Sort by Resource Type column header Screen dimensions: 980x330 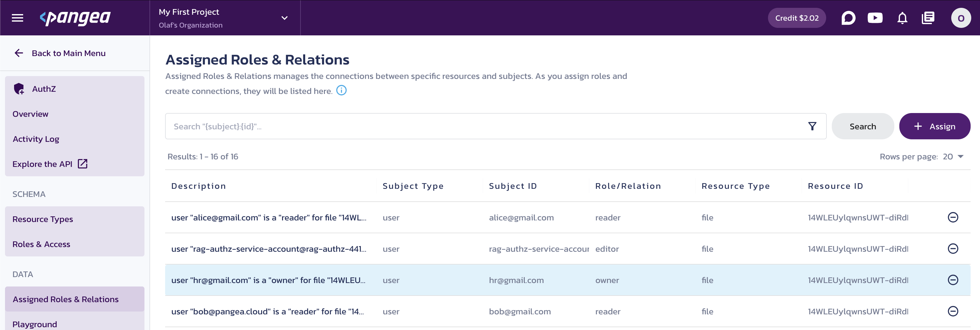point(735,186)
